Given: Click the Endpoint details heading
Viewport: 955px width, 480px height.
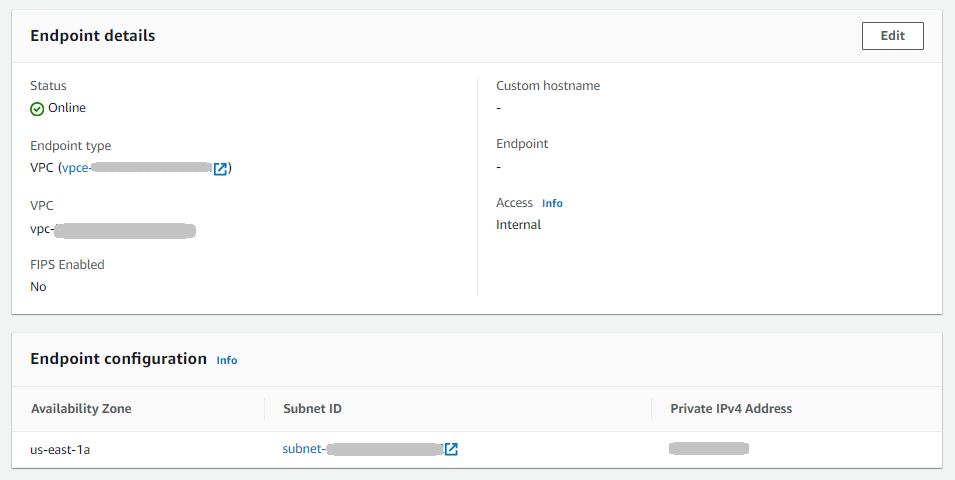Looking at the screenshot, I should (x=92, y=36).
